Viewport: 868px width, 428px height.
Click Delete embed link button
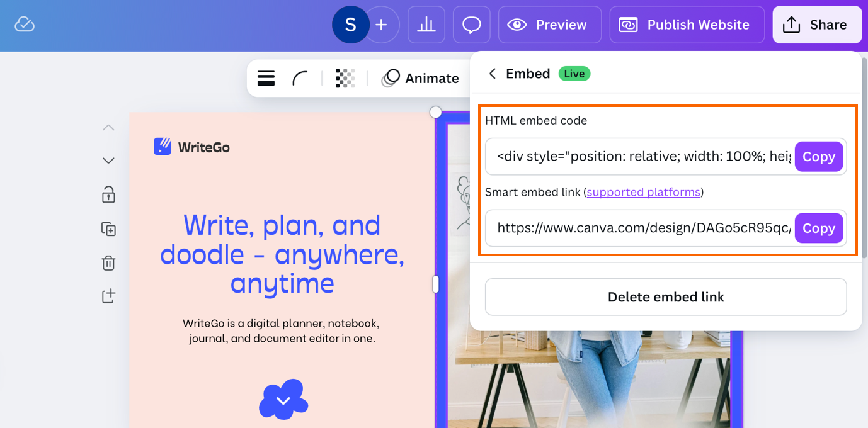tap(666, 297)
